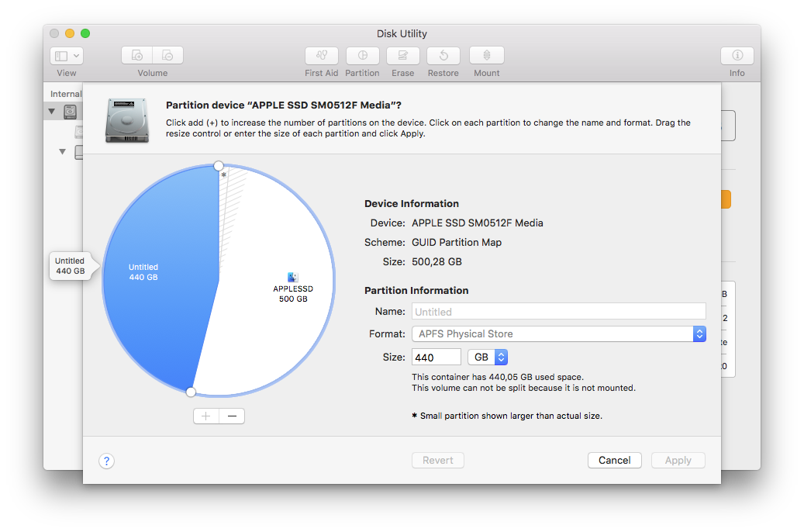Click the Add Volume toolbar icon

137,55
